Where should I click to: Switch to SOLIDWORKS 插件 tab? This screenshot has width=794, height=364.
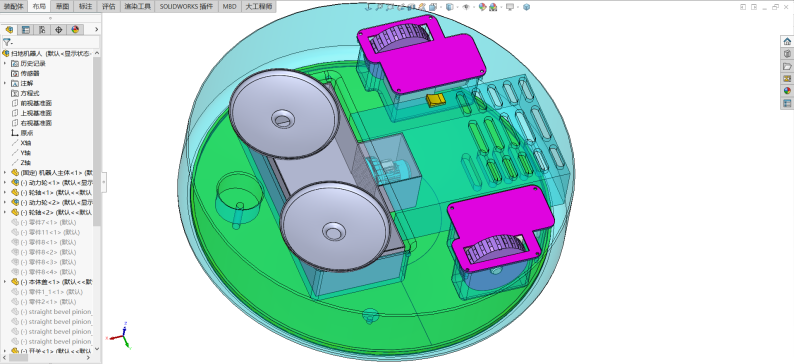[x=186, y=7]
